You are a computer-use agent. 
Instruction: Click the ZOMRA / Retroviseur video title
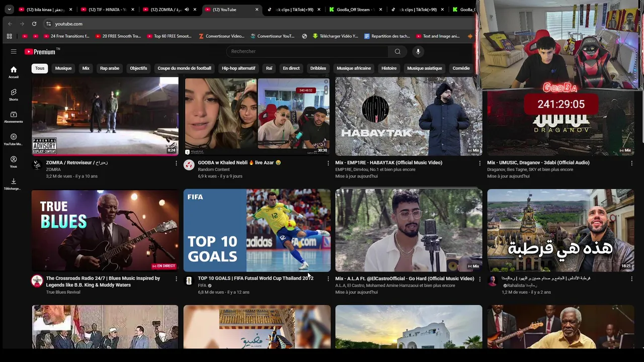tap(77, 163)
